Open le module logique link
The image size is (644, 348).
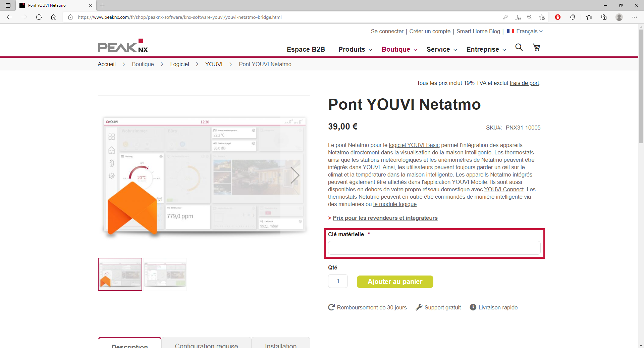[395, 204]
